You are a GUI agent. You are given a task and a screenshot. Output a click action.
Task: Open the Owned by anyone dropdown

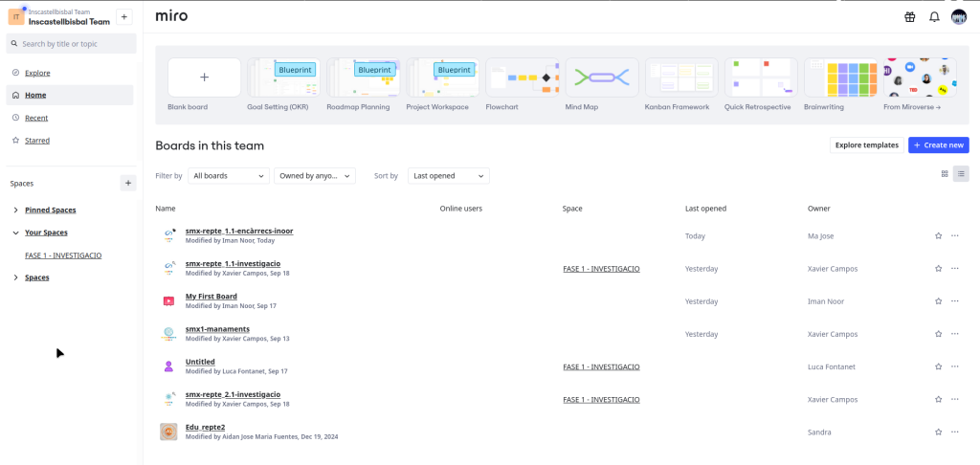(315, 176)
